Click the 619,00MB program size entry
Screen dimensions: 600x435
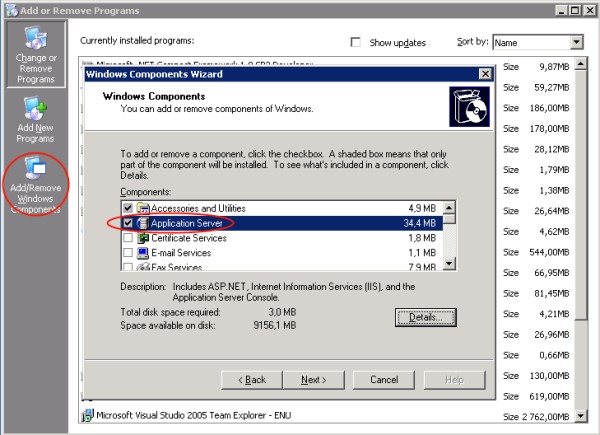(x=549, y=396)
